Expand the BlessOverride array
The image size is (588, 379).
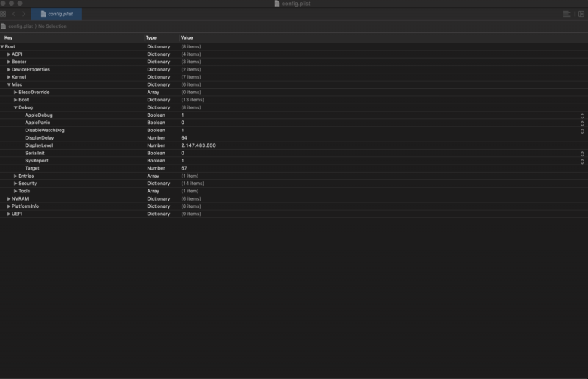point(15,93)
